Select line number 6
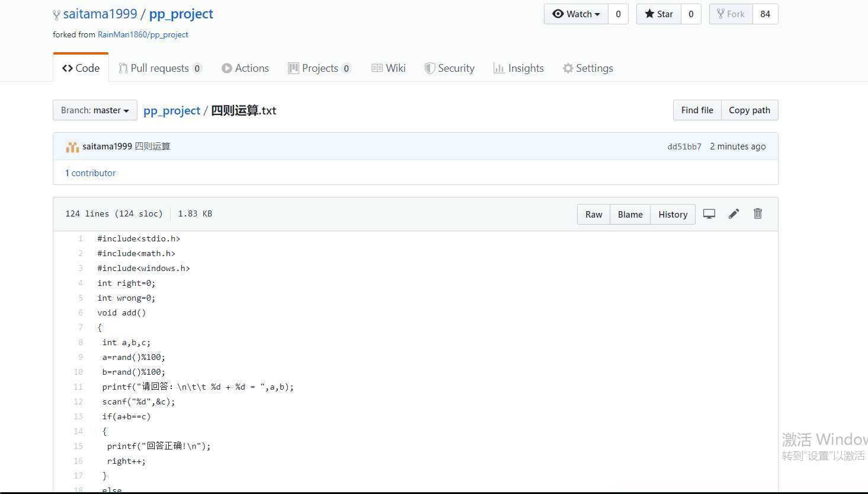 [x=80, y=313]
